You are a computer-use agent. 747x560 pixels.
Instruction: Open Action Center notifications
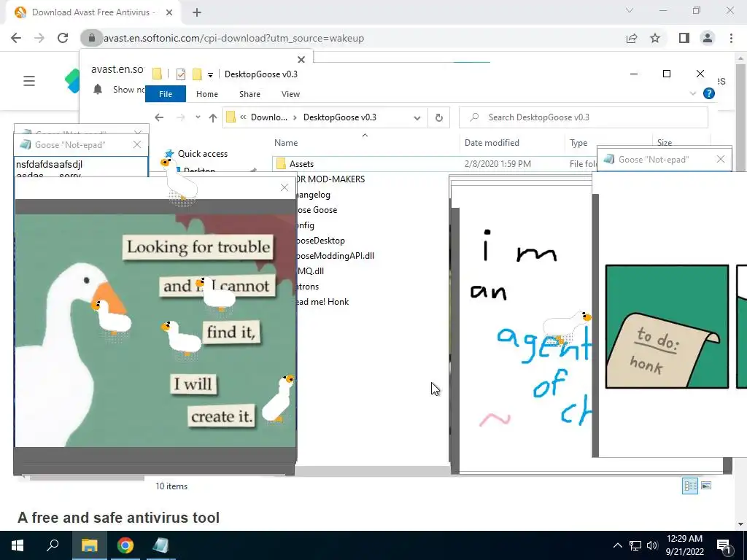[x=724, y=545]
